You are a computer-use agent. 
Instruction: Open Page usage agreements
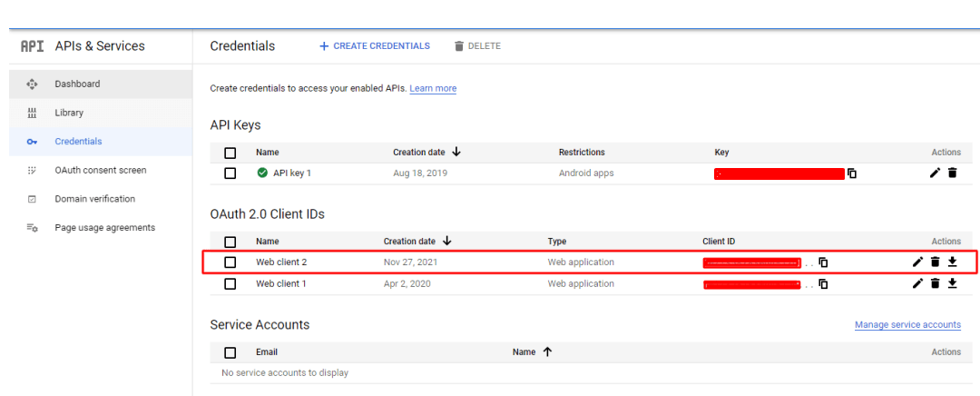point(101,228)
